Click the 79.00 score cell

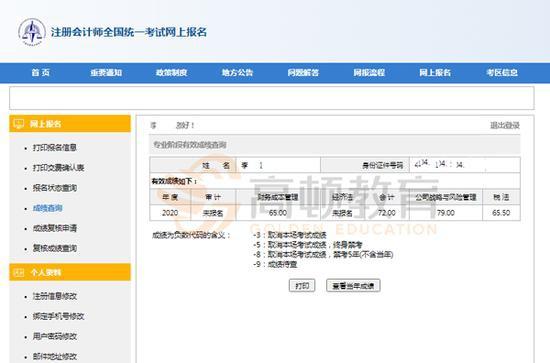click(x=445, y=213)
